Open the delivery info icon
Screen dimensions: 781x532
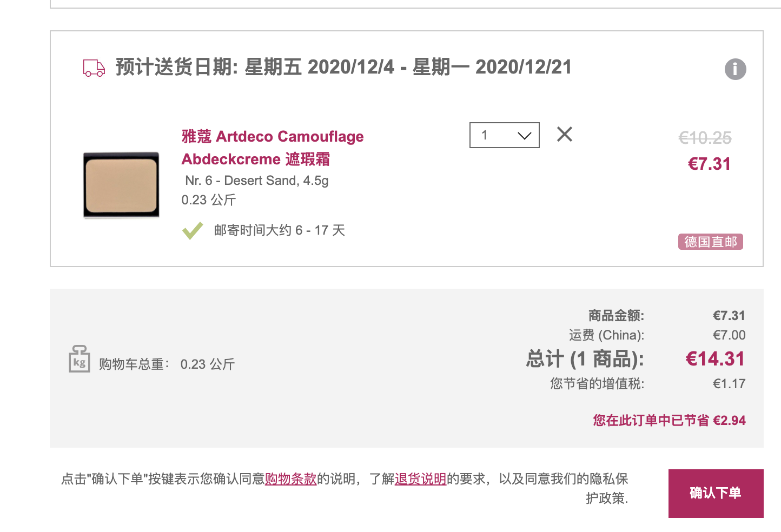pos(735,69)
